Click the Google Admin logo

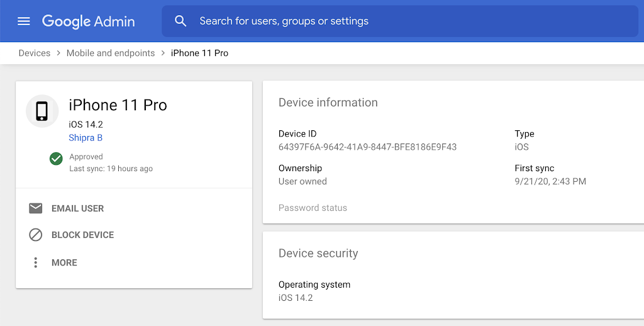pos(88,21)
